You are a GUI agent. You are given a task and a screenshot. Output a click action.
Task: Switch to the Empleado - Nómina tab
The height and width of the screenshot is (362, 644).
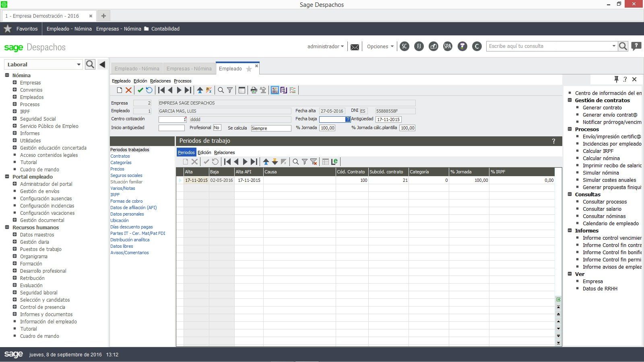point(137,69)
